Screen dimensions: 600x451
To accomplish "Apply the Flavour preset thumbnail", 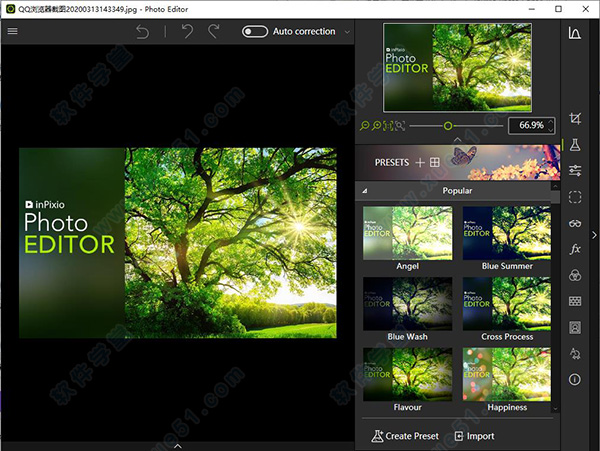I will click(x=408, y=374).
